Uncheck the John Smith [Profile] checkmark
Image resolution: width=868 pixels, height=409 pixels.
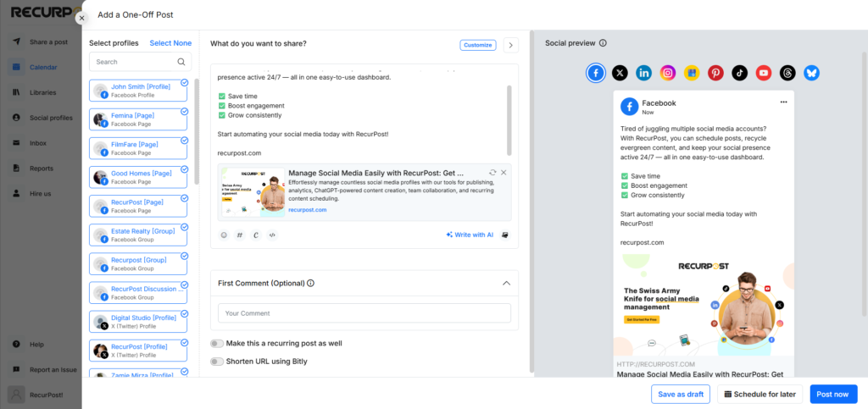184,82
